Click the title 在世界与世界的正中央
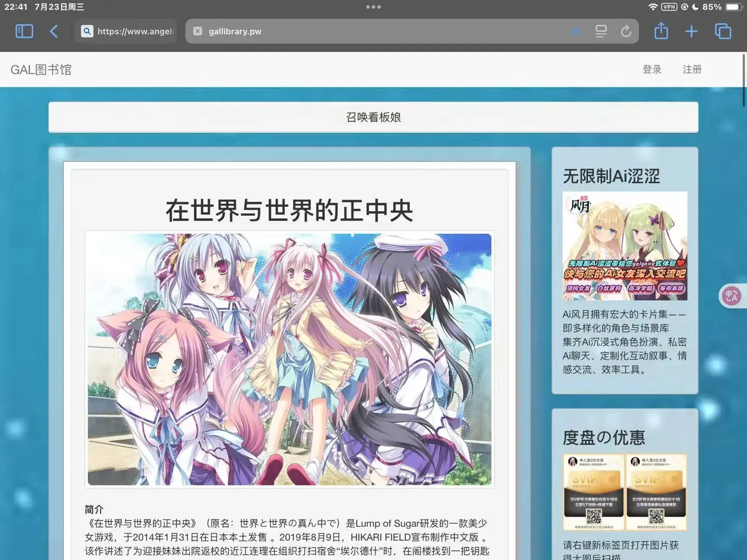 289,211
